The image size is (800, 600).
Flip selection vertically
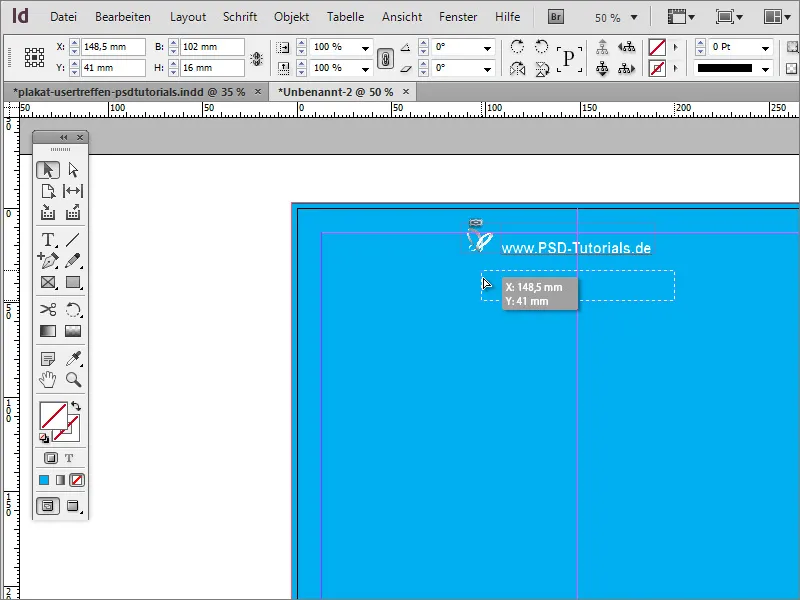point(541,68)
